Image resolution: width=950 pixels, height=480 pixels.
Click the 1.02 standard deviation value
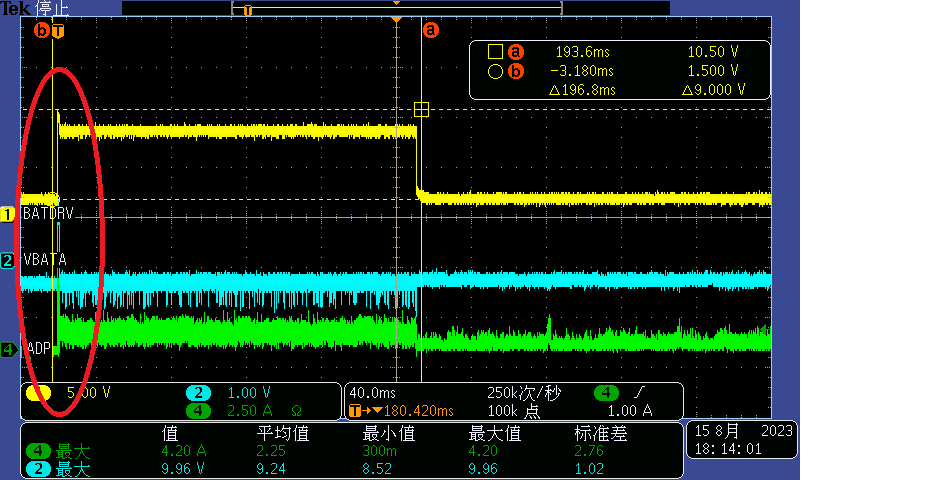pos(589,468)
